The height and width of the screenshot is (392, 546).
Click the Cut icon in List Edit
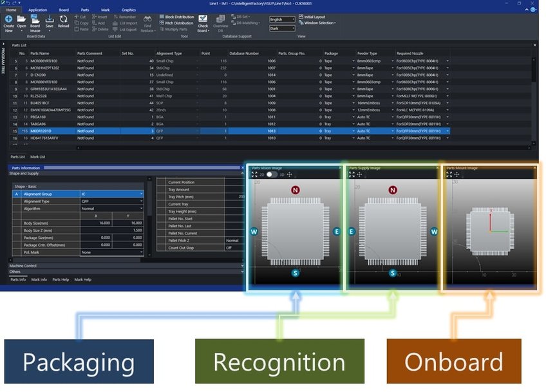click(77, 17)
